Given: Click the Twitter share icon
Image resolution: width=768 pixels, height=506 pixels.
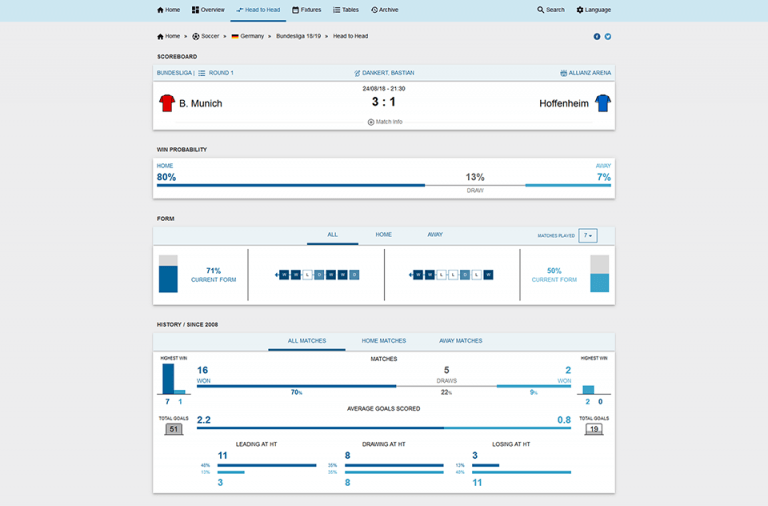Looking at the screenshot, I should pyautogui.click(x=608, y=36).
